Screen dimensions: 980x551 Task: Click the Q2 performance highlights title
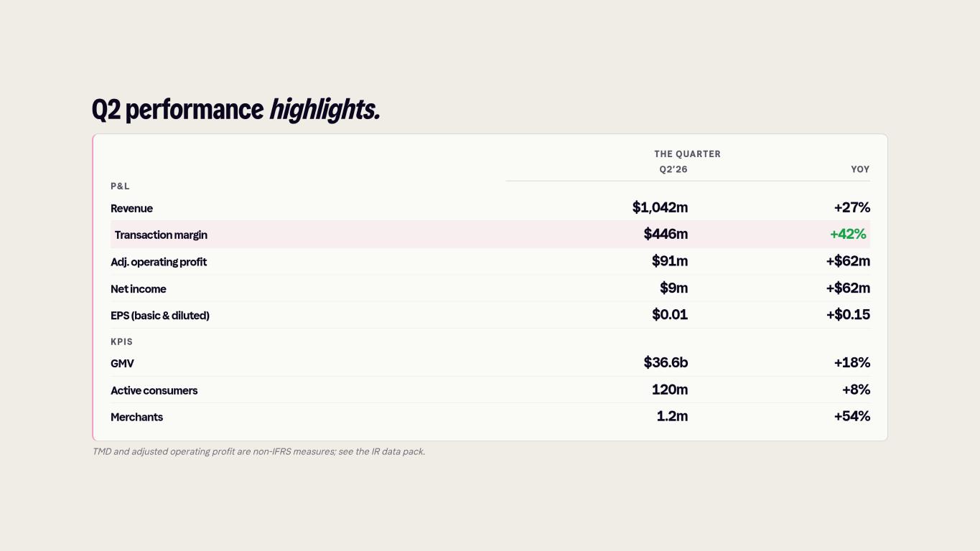pos(235,110)
